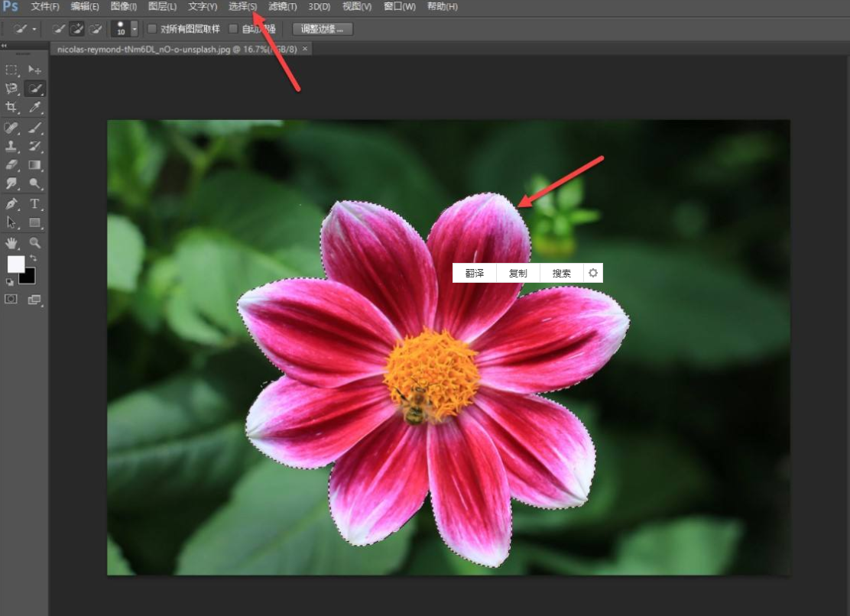Open the tool preset picker arrow
Viewport: 850px width, 616px height.
click(x=34, y=29)
